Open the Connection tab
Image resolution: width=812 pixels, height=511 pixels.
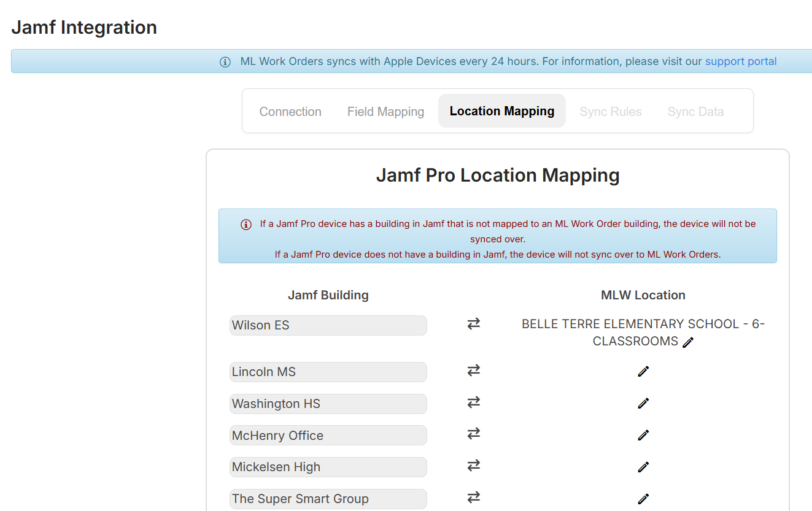pos(290,112)
